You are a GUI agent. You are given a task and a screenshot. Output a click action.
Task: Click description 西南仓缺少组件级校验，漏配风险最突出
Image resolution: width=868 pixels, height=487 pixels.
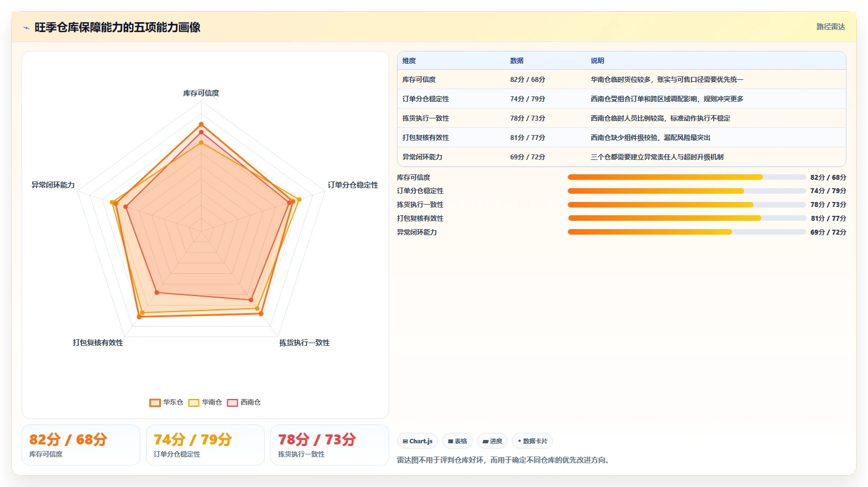click(x=651, y=138)
